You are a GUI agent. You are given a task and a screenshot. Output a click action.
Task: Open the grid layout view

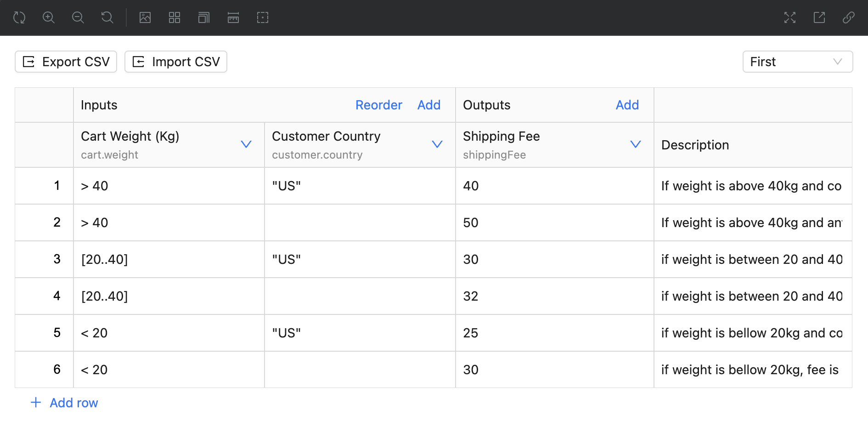[174, 17]
